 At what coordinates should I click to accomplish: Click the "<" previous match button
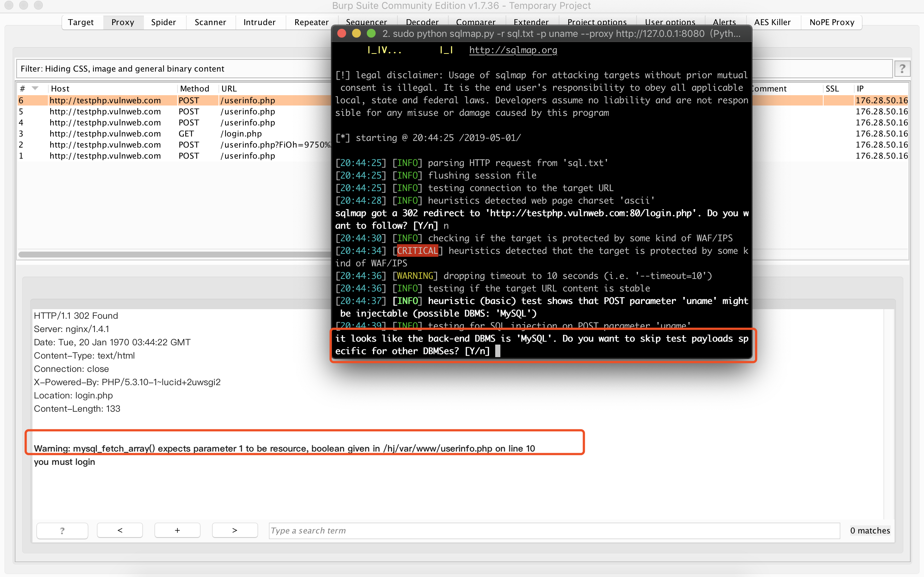(x=120, y=530)
